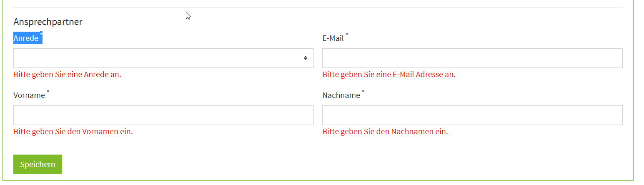Viewport: 644px width, 185px height.
Task: Click the E-Mail Adresse error message
Action: click(389, 75)
